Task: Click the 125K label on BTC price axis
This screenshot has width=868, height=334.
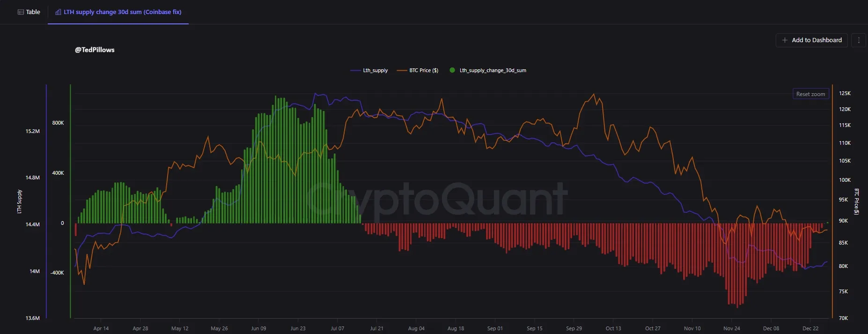Action: point(845,93)
